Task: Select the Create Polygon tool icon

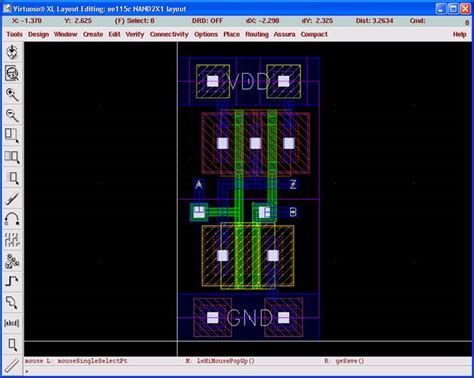Action: pyautogui.click(x=12, y=303)
